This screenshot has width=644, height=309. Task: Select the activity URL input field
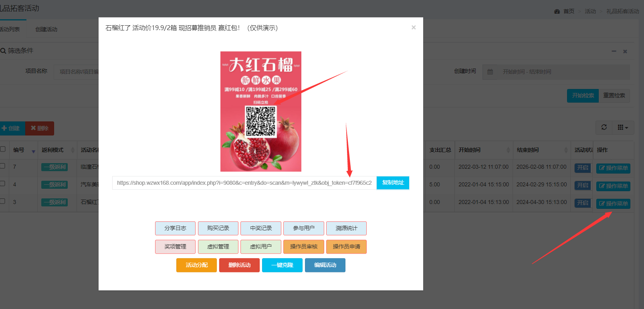(244, 183)
